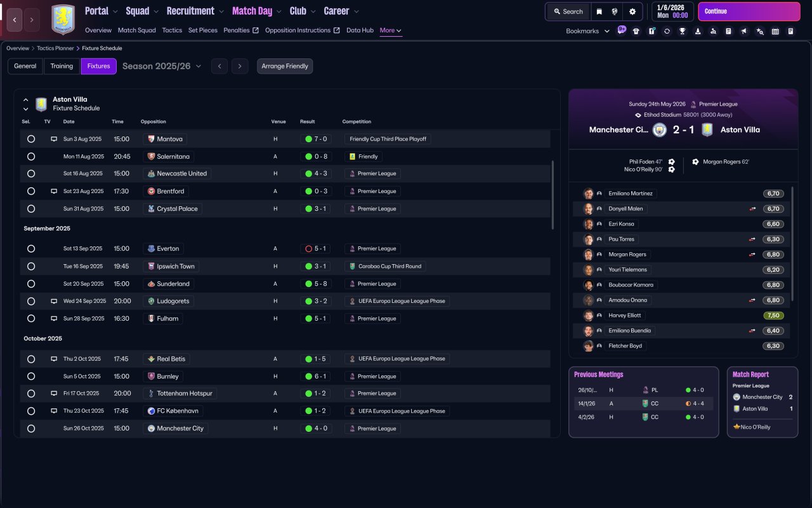Click the person search scouting icon

click(713, 31)
